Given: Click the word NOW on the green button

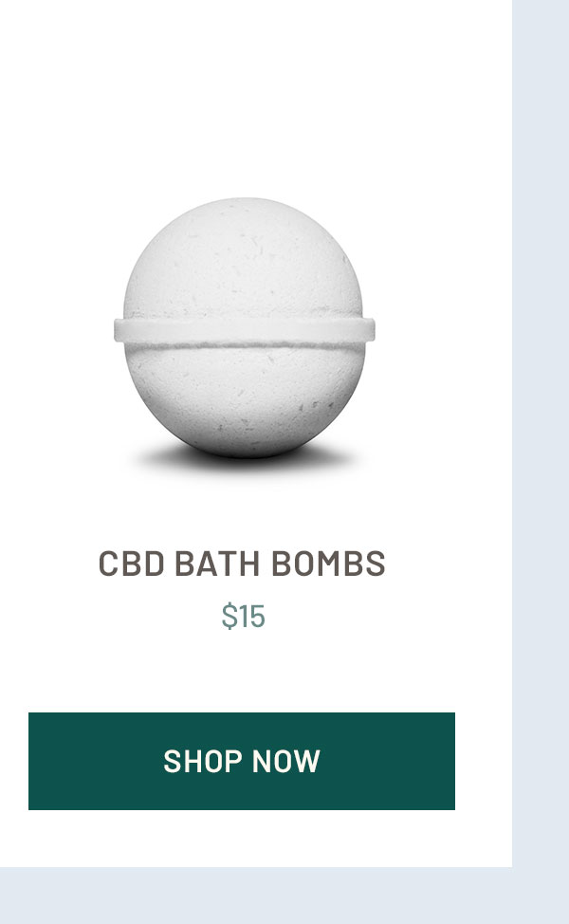Looking at the screenshot, I should point(285,761).
